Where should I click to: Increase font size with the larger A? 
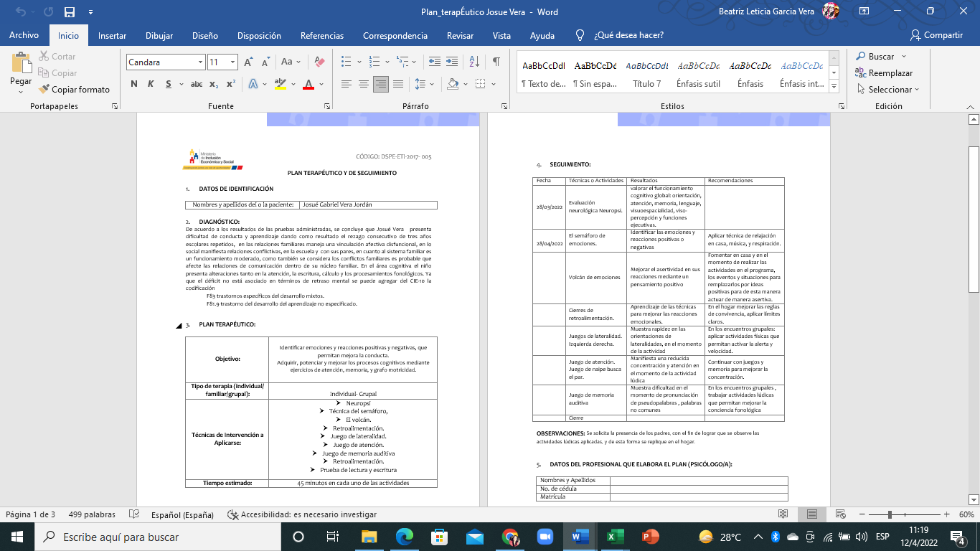(x=248, y=62)
